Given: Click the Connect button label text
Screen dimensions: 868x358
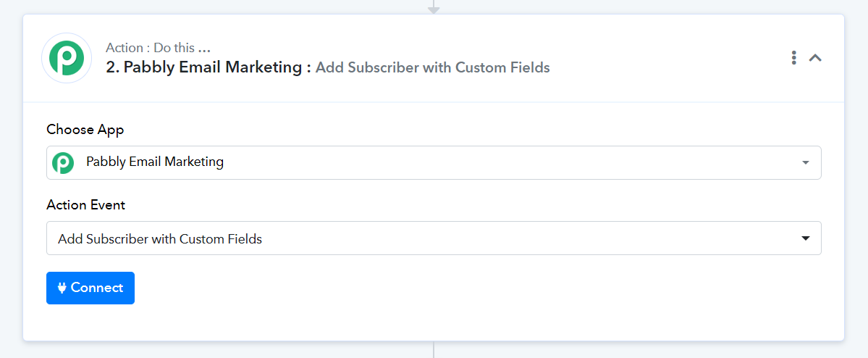Looking at the screenshot, I should (97, 288).
